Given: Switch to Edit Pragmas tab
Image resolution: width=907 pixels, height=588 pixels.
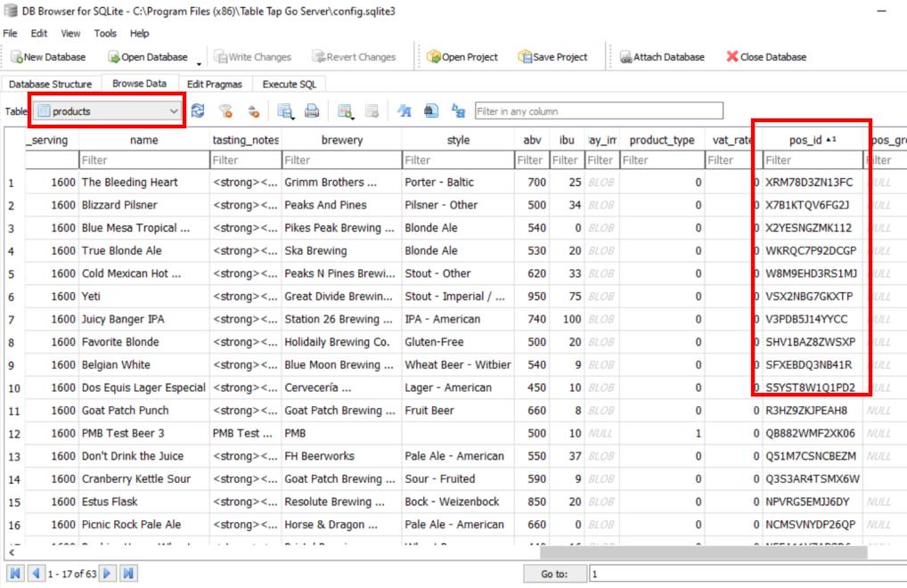Looking at the screenshot, I should (x=215, y=84).
